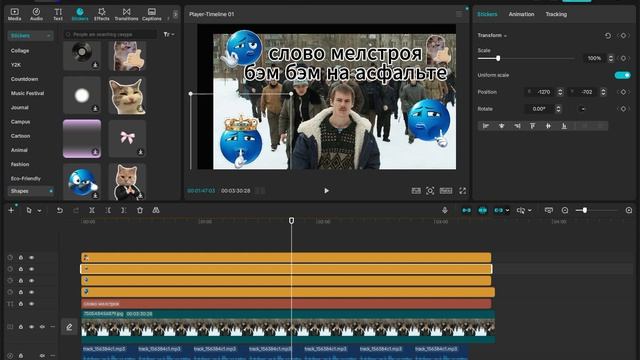Click the playhead marker on the ruler
The image size is (640, 360).
click(x=291, y=220)
